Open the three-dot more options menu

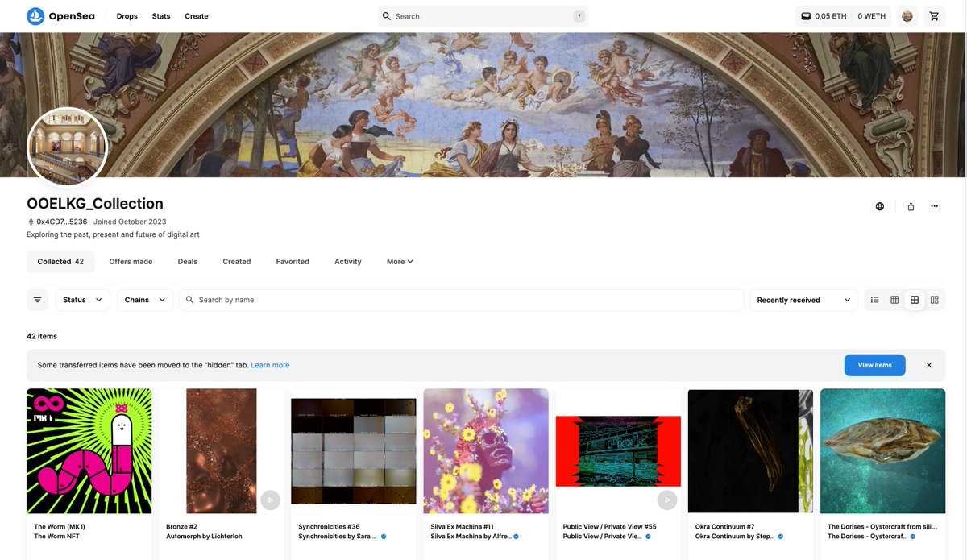934,206
